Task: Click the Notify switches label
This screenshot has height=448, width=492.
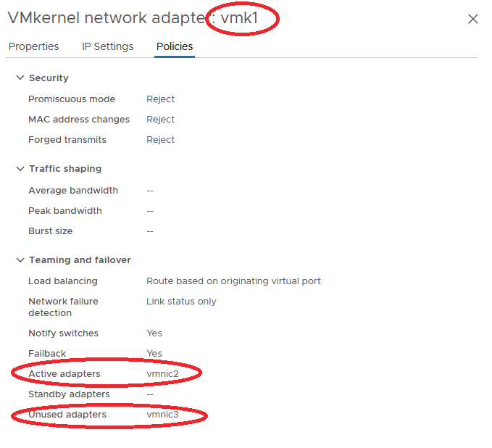Action: coord(63,333)
